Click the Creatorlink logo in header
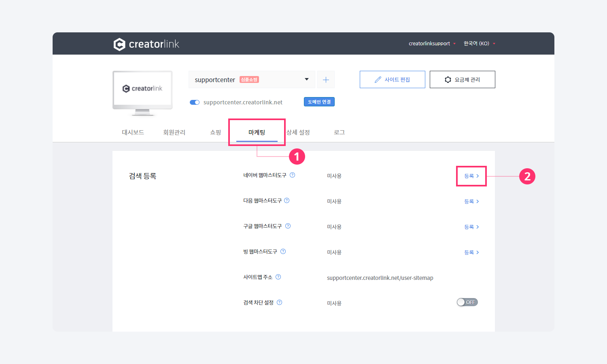This screenshot has width=607, height=364. pos(146,44)
